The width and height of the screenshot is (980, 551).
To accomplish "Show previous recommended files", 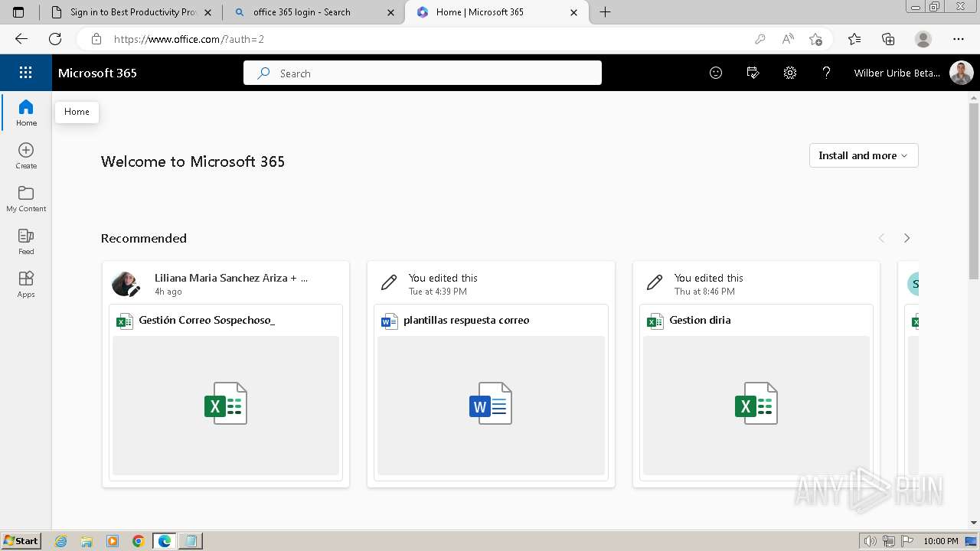I will [881, 238].
